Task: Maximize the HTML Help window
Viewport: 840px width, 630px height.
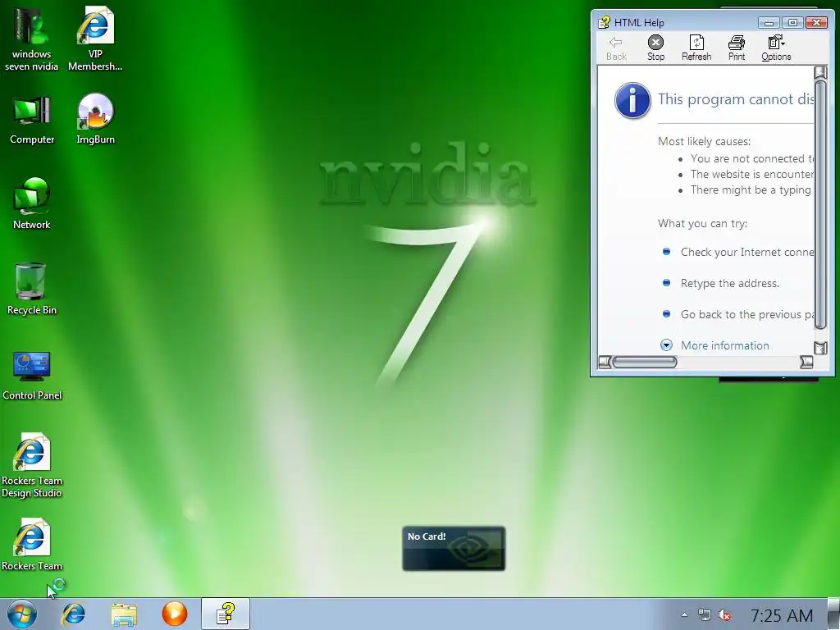Action: coord(792,22)
